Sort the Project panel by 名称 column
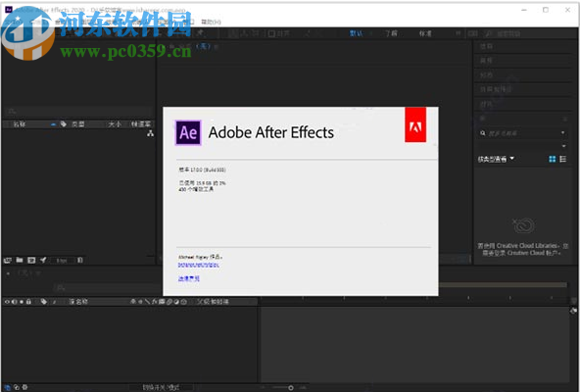580x392 pixels. point(20,124)
